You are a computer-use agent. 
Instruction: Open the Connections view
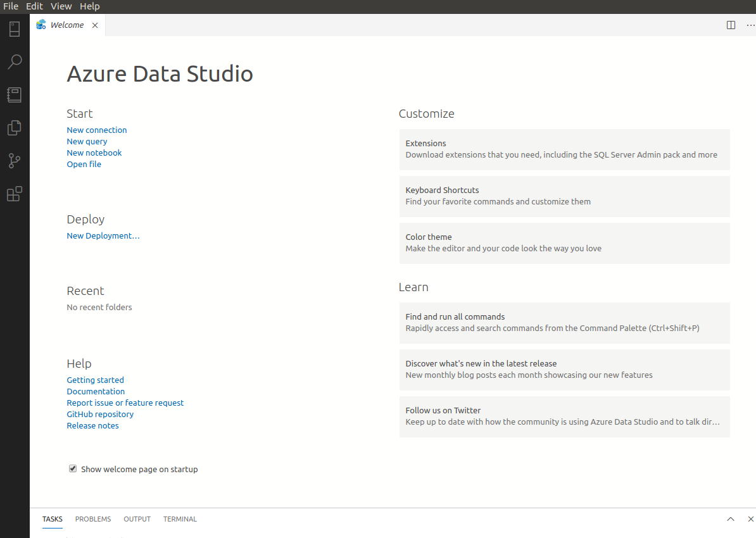tap(14, 28)
